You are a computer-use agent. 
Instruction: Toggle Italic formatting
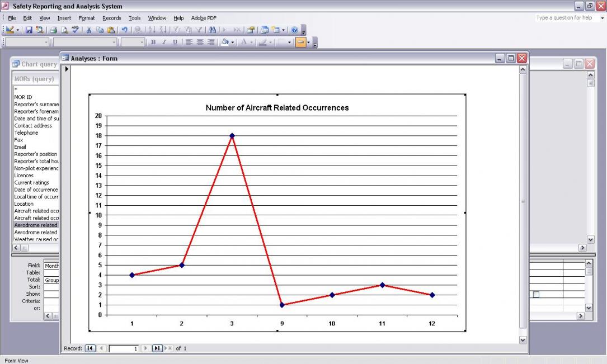coord(164,42)
